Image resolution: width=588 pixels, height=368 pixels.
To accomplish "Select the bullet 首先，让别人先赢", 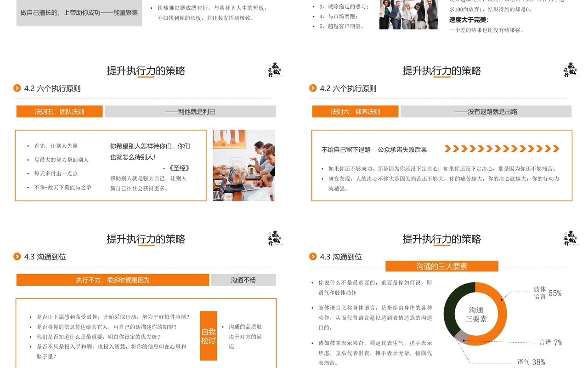I will (56, 146).
